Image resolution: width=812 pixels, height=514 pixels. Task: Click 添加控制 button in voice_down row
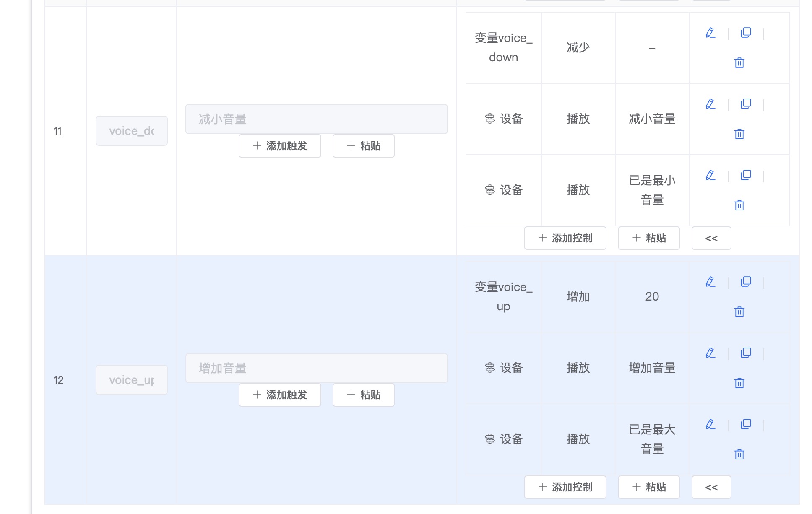point(565,238)
